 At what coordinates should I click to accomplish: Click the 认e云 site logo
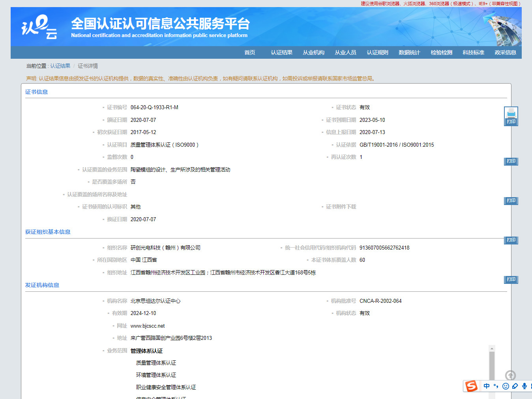(x=39, y=27)
